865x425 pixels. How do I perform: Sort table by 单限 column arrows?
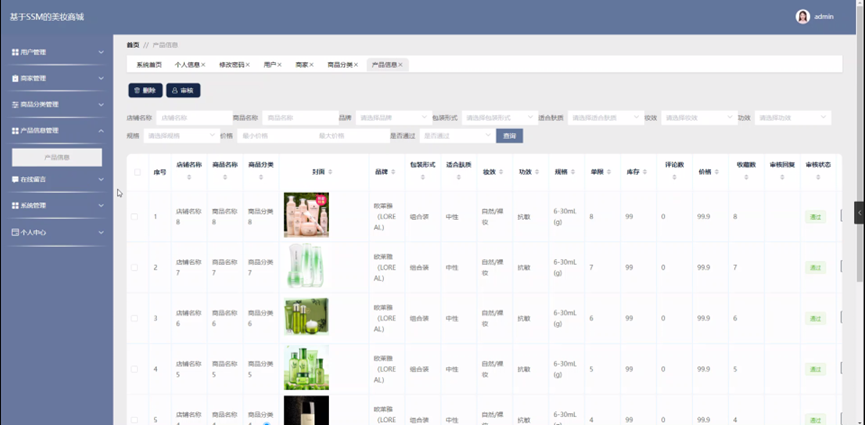[x=608, y=172]
